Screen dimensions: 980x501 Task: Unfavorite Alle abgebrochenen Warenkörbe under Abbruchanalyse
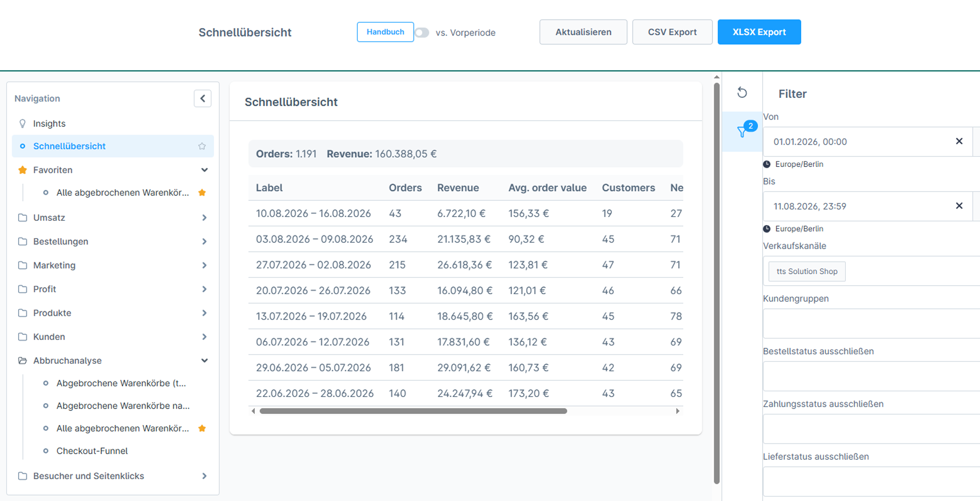pyautogui.click(x=202, y=428)
